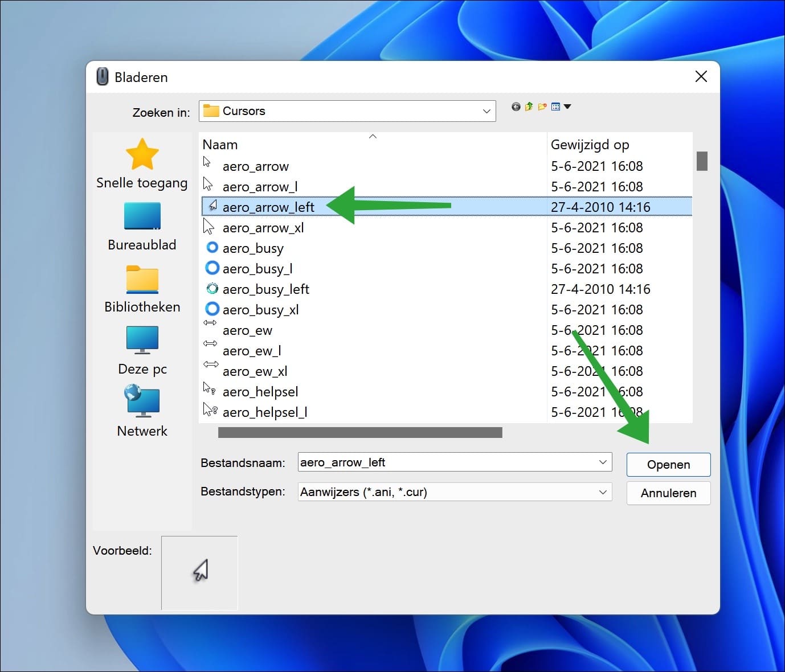The width and height of the screenshot is (785, 672).
Task: Select file name aero_ew_l
Action: (252, 351)
